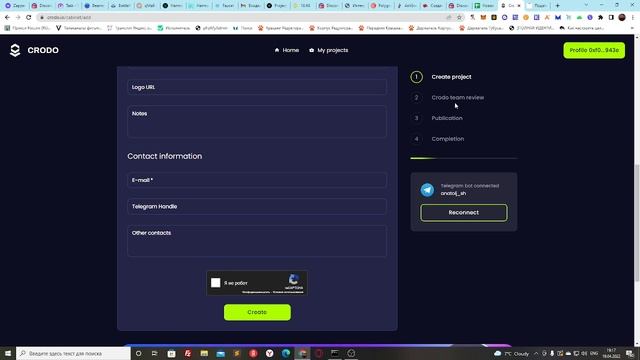This screenshot has height=360, width=640.
Task: Open the Windows notification center
Action: (630, 353)
